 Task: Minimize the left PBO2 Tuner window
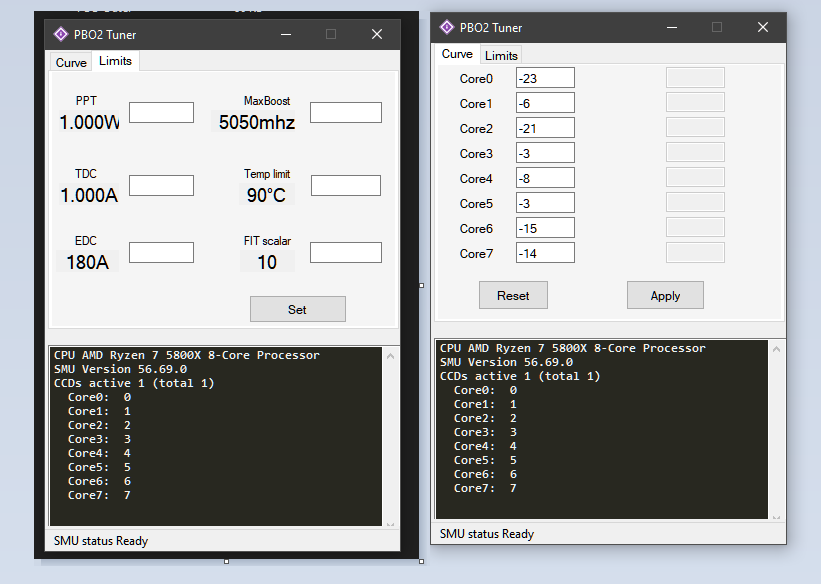click(286, 35)
